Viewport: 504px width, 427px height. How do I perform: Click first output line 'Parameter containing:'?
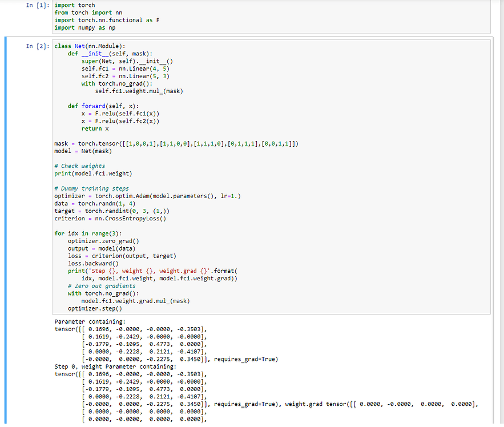[x=90, y=322]
